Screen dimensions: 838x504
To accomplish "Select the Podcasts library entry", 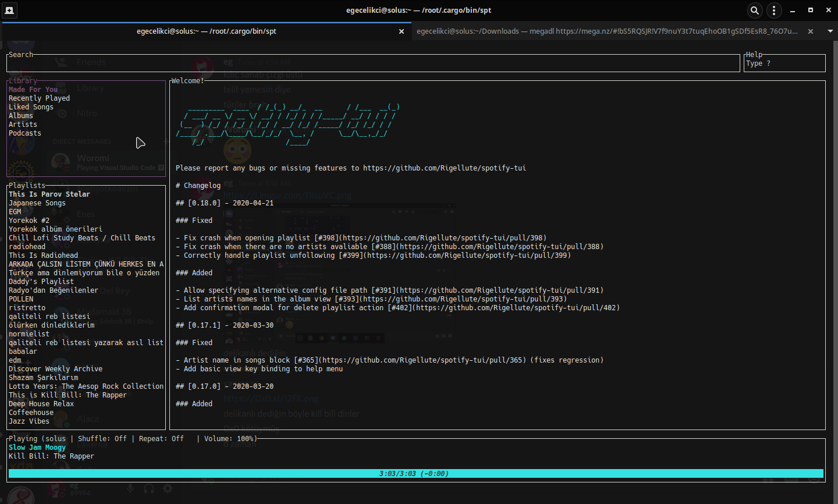I will 25,133.
